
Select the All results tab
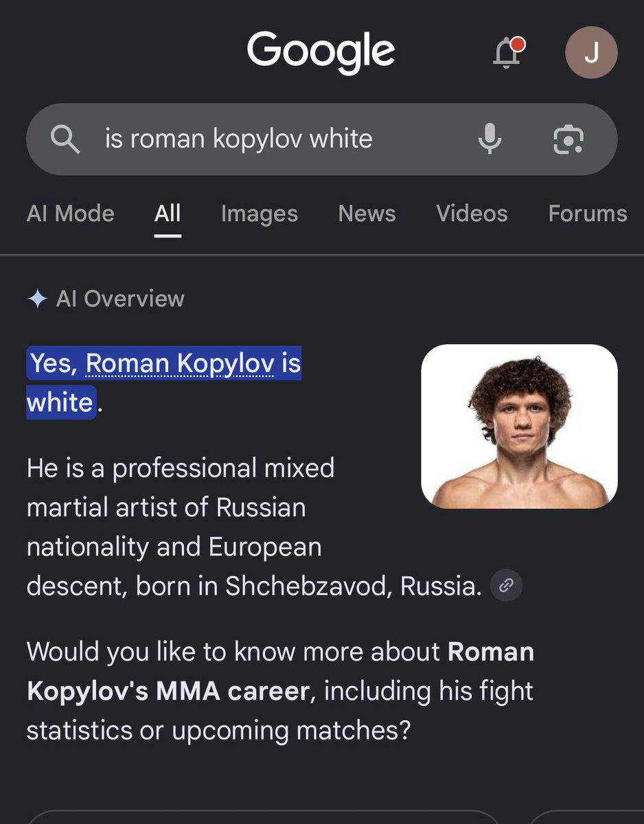pyautogui.click(x=168, y=214)
